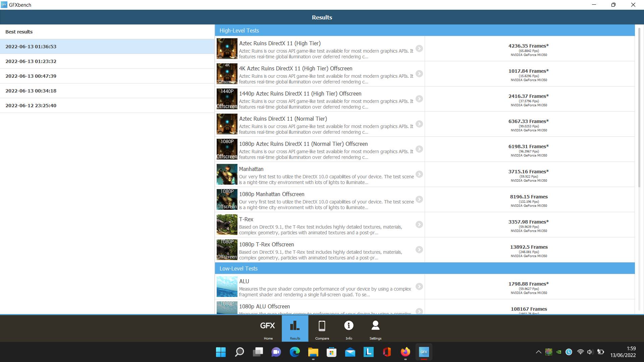Open Microsoft Store from the taskbar
The width and height of the screenshot is (644, 362).
coord(331,352)
